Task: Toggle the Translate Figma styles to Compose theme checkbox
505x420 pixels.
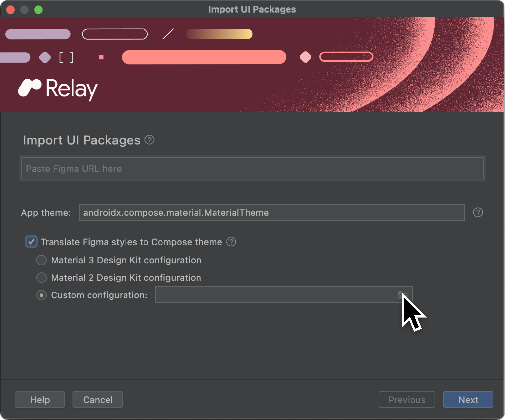Action: coord(32,242)
